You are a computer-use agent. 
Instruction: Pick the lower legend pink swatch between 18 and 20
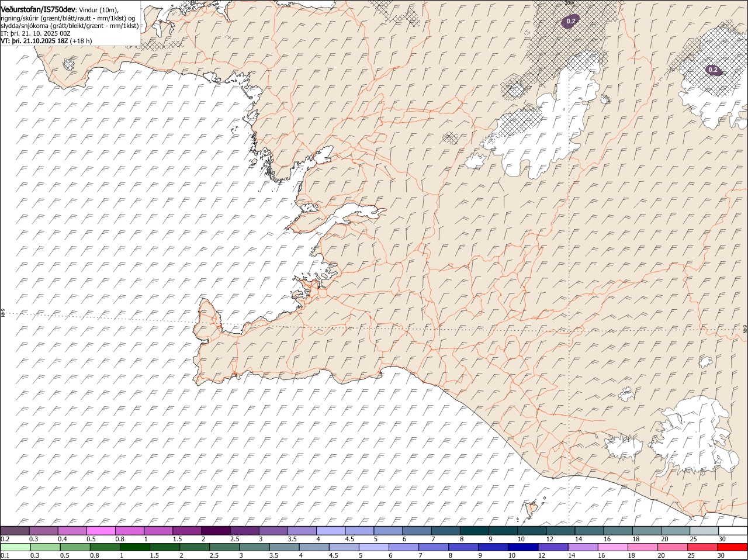[643, 547]
